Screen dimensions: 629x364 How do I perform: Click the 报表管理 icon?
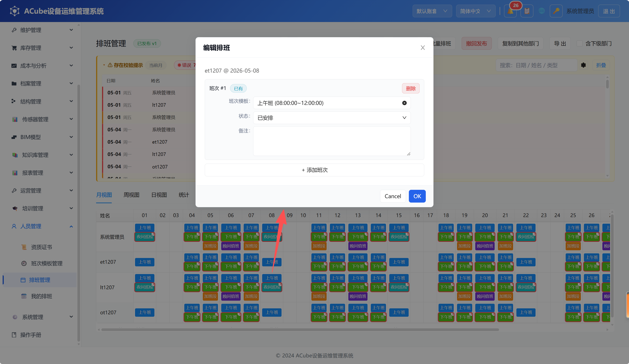coord(15,172)
